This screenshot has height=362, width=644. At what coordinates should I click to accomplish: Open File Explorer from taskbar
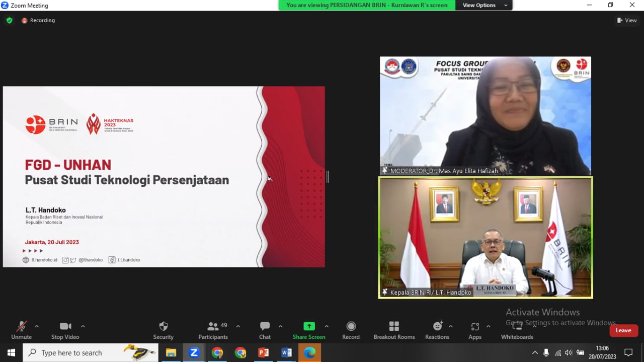[x=171, y=352]
